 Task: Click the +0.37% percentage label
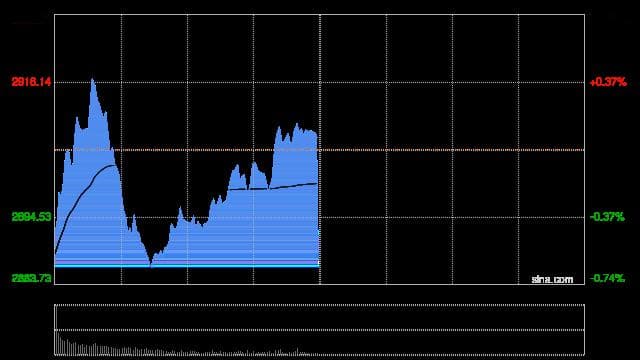608,82
